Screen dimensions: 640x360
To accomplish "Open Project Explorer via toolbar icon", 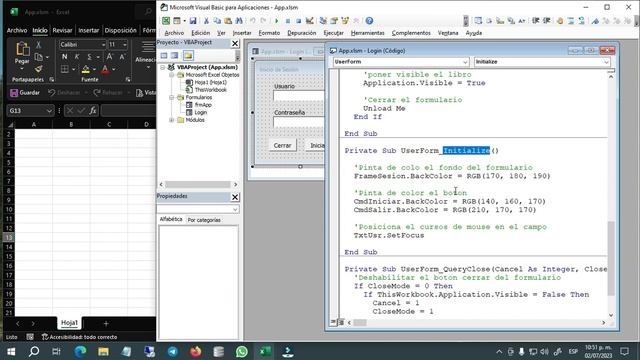I will 323,20.
